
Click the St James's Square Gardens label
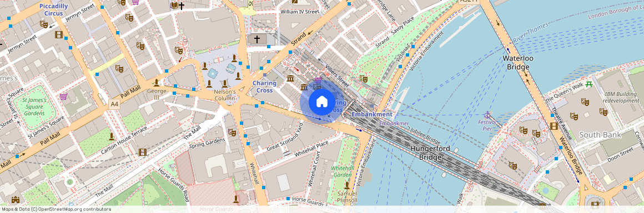point(34,106)
